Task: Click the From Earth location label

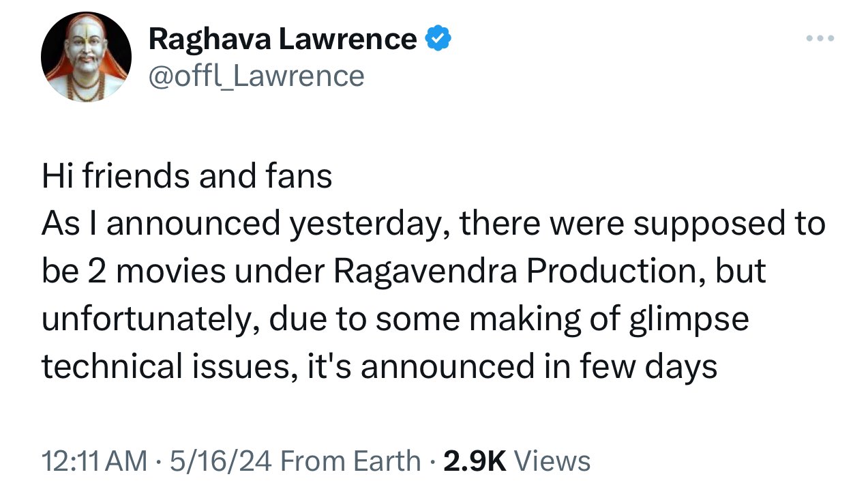Action: [350, 461]
